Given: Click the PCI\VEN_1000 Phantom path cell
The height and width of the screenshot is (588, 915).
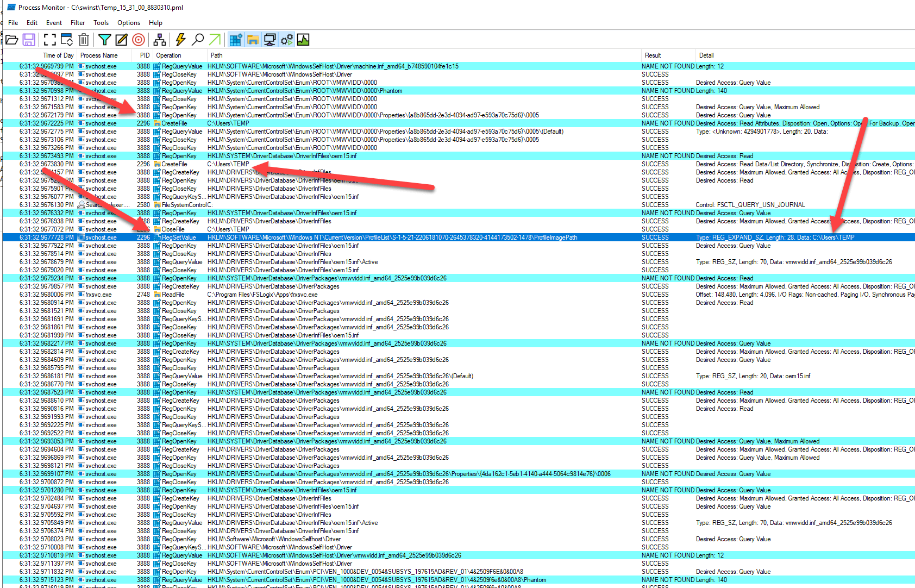Looking at the screenshot, I should tap(377, 580).
